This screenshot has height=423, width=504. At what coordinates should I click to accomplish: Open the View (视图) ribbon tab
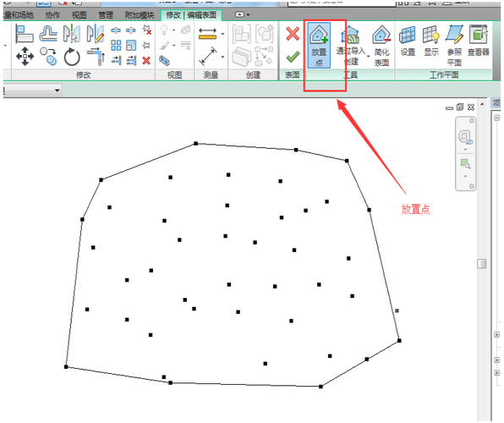click(79, 15)
